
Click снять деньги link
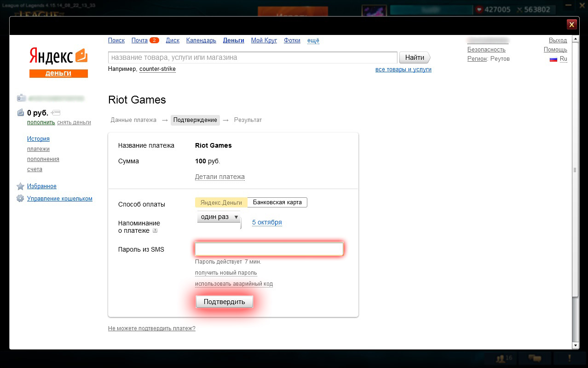click(x=74, y=122)
